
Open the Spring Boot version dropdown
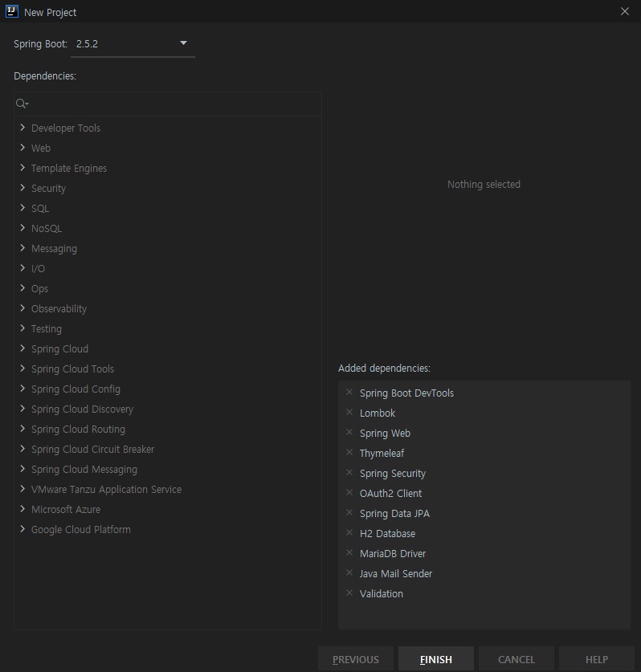(x=133, y=43)
